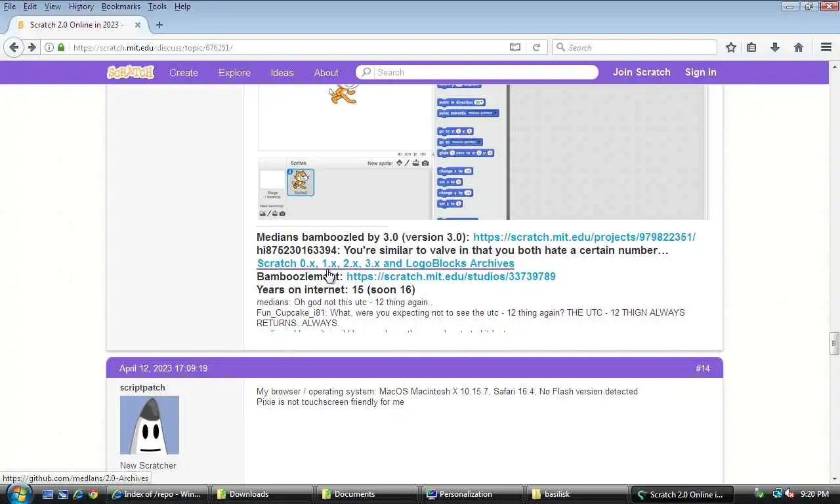
Task: Open the projects/979822351 link
Action: pos(584,237)
